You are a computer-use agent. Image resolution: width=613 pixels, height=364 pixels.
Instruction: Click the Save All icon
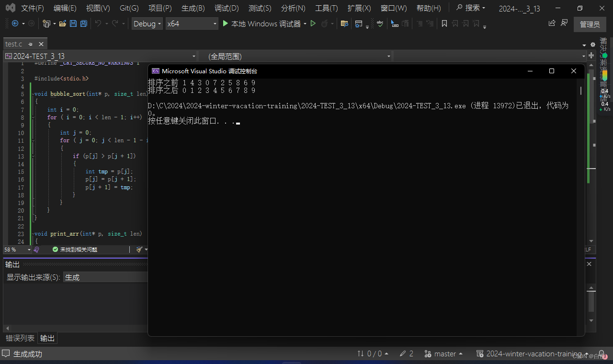click(x=84, y=23)
